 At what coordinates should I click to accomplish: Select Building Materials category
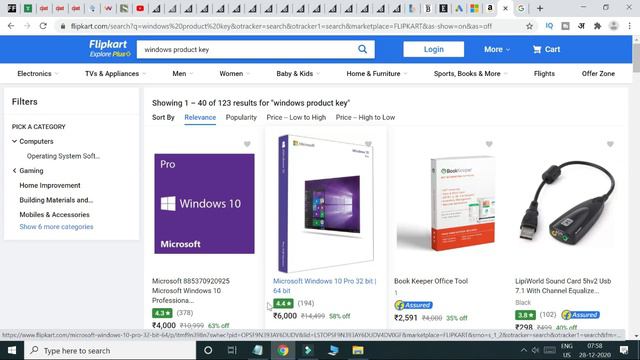click(x=56, y=200)
